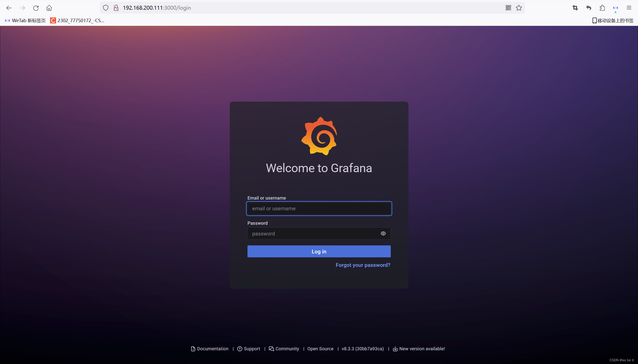Click into the password field
This screenshot has width=638, height=364.
point(313,233)
